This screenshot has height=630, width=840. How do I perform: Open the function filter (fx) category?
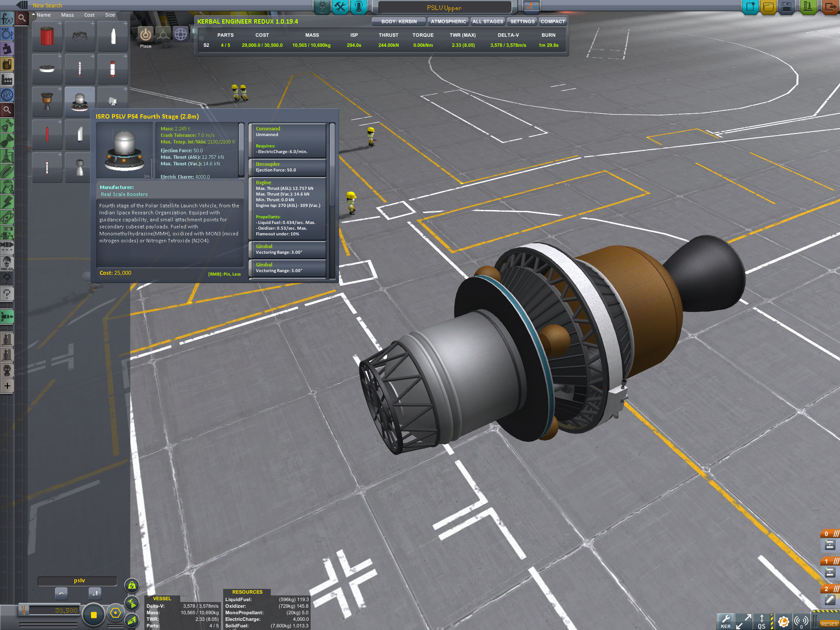pos(7,18)
